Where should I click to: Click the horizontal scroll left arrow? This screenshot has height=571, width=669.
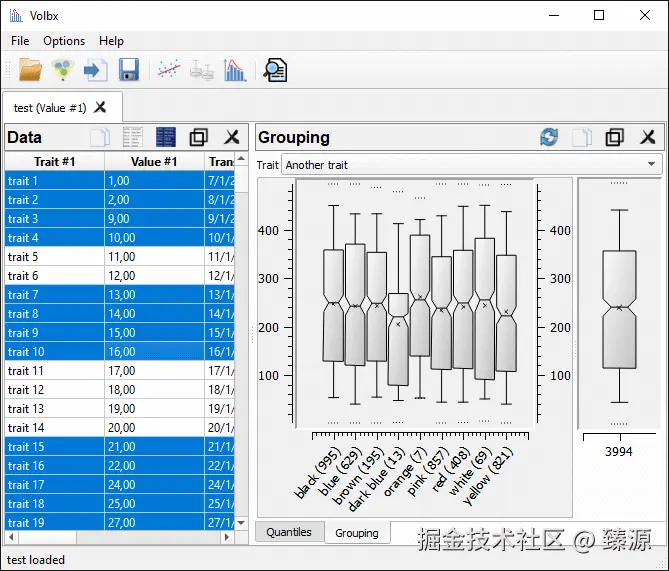(x=11, y=537)
